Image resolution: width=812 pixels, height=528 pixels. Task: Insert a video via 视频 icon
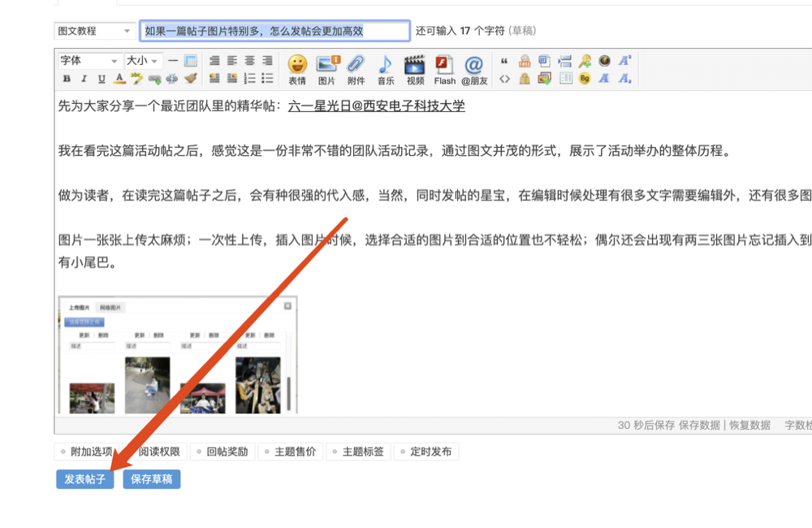(x=415, y=70)
